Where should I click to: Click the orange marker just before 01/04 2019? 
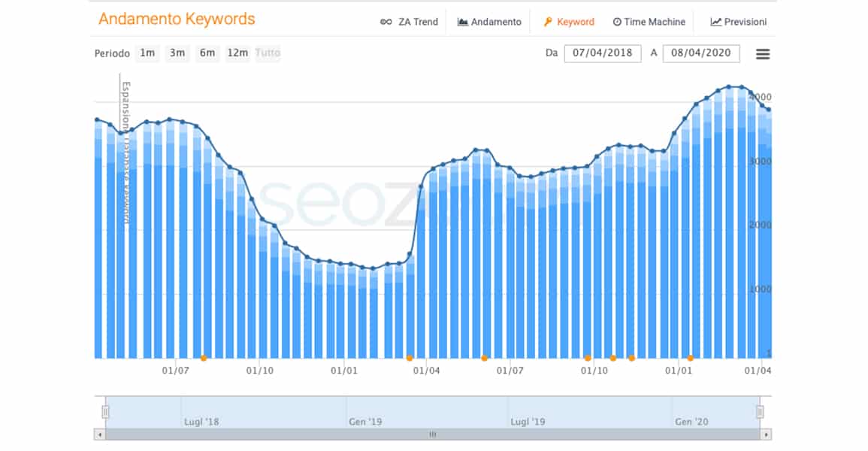coord(409,358)
